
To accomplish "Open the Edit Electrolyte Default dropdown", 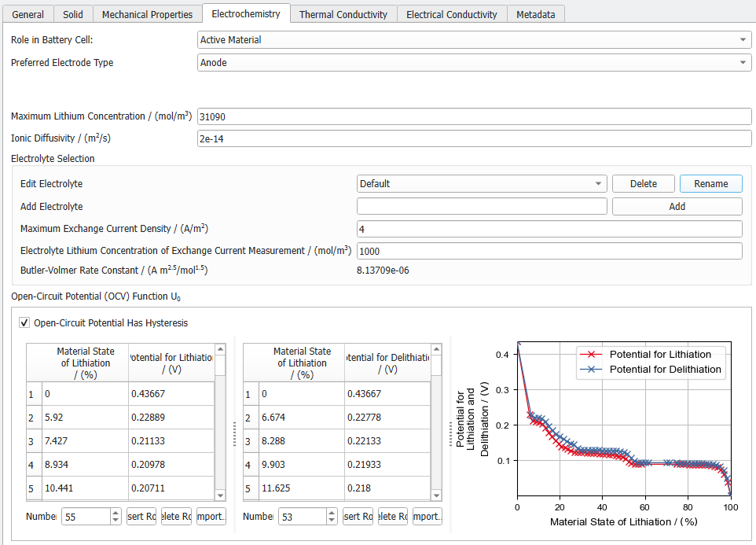I will pyautogui.click(x=482, y=184).
